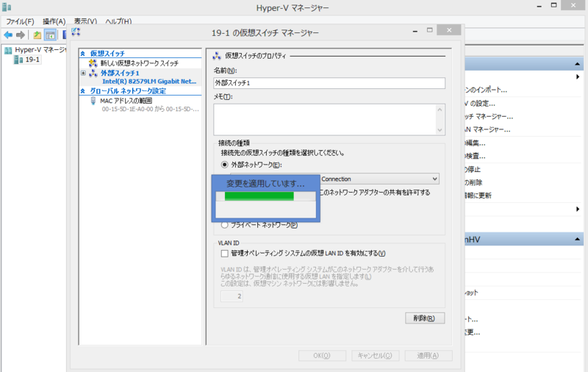
Task: Click the memo scrollbar down arrow
Action: click(x=440, y=130)
